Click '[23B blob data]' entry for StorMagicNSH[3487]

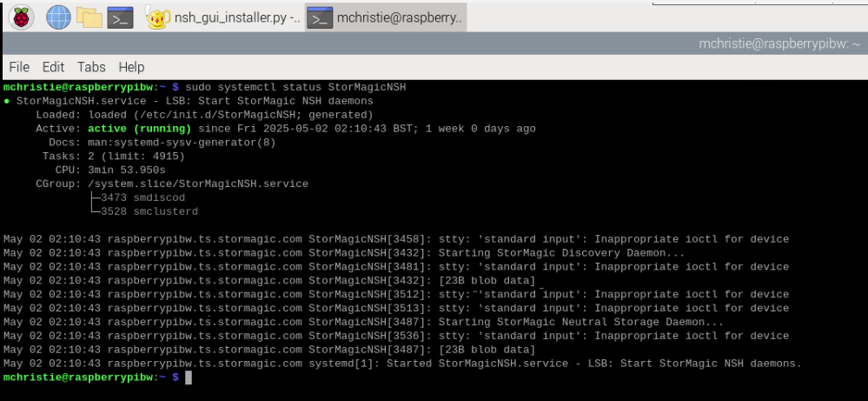(487, 350)
